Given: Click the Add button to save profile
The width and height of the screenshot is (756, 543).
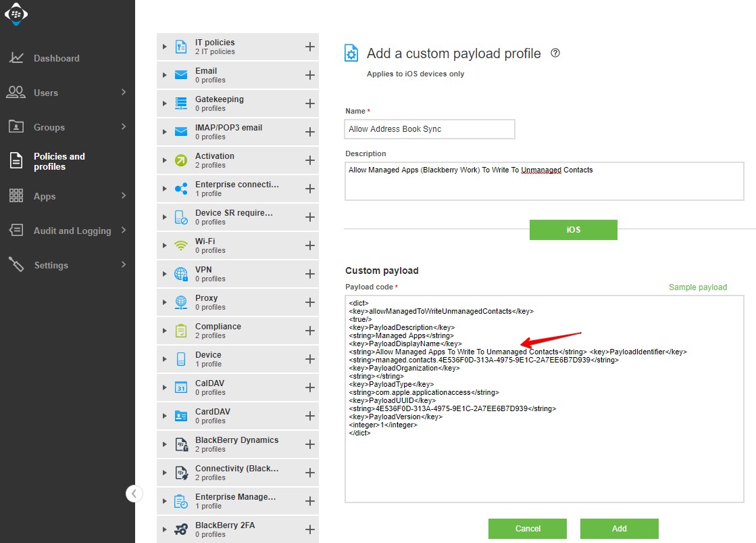Looking at the screenshot, I should tap(619, 529).
